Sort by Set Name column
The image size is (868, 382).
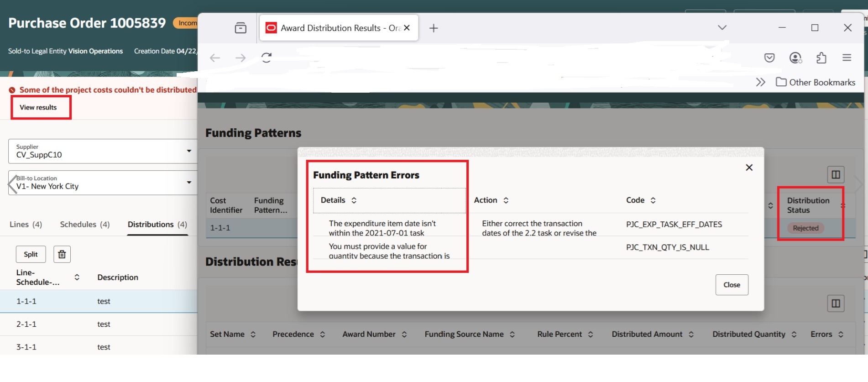pyautogui.click(x=253, y=335)
